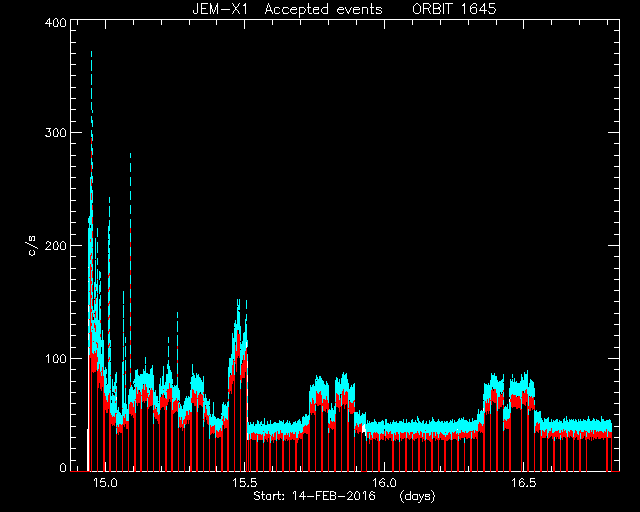Click the 'c/s' y-axis unit label
The height and width of the screenshot is (512, 640).
click(x=33, y=246)
